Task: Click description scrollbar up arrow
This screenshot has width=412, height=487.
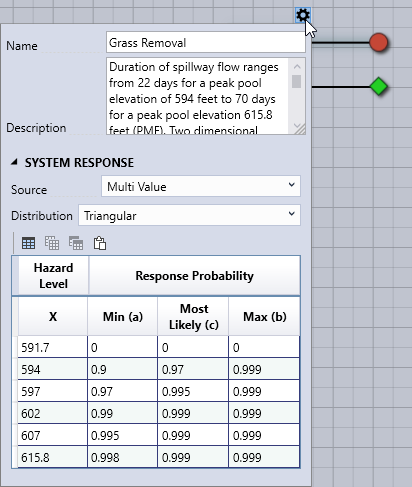Action: click(297, 66)
